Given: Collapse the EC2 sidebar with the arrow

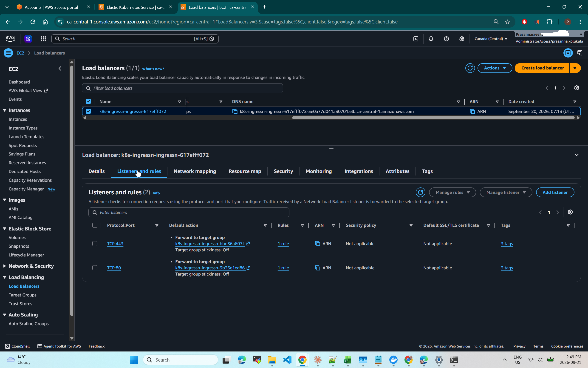Looking at the screenshot, I should tap(60, 69).
